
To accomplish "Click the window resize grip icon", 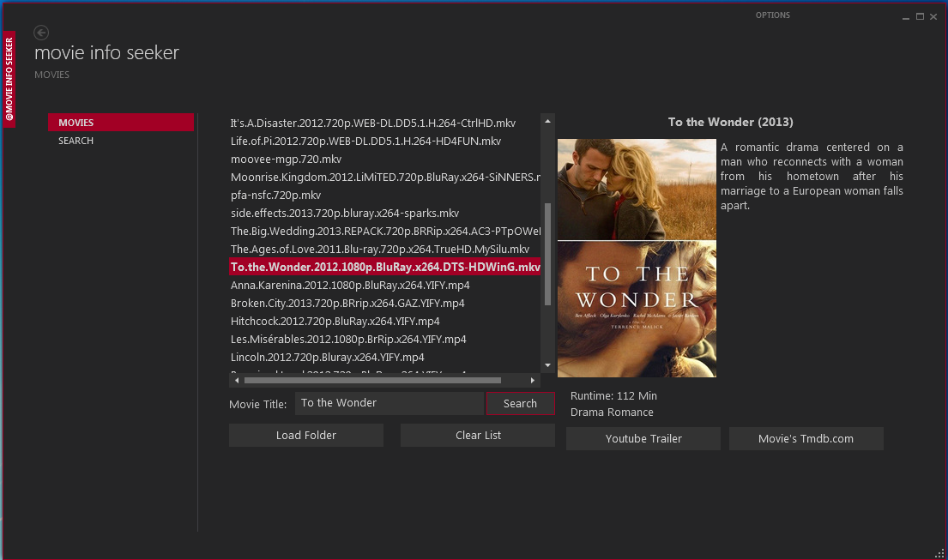I will pyautogui.click(x=939, y=553).
